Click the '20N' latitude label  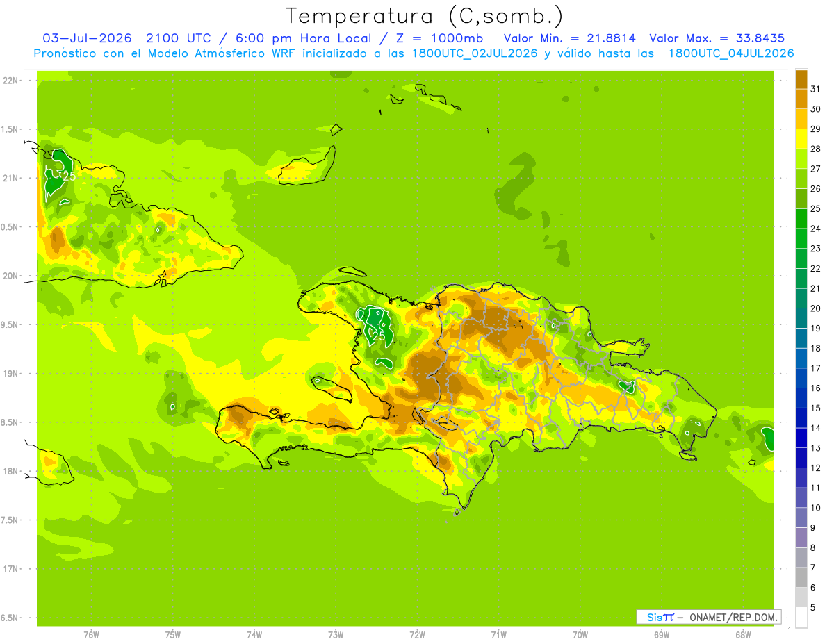(x=10, y=276)
